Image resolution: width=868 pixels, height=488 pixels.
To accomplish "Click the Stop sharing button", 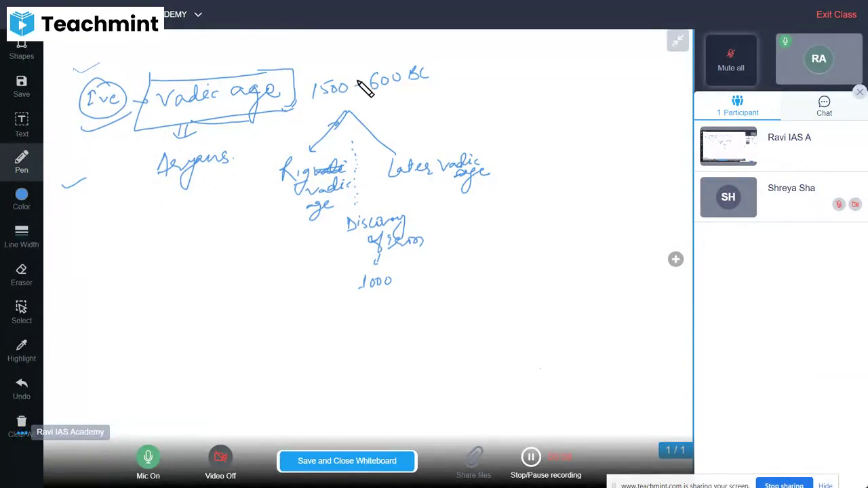I will [784, 484].
